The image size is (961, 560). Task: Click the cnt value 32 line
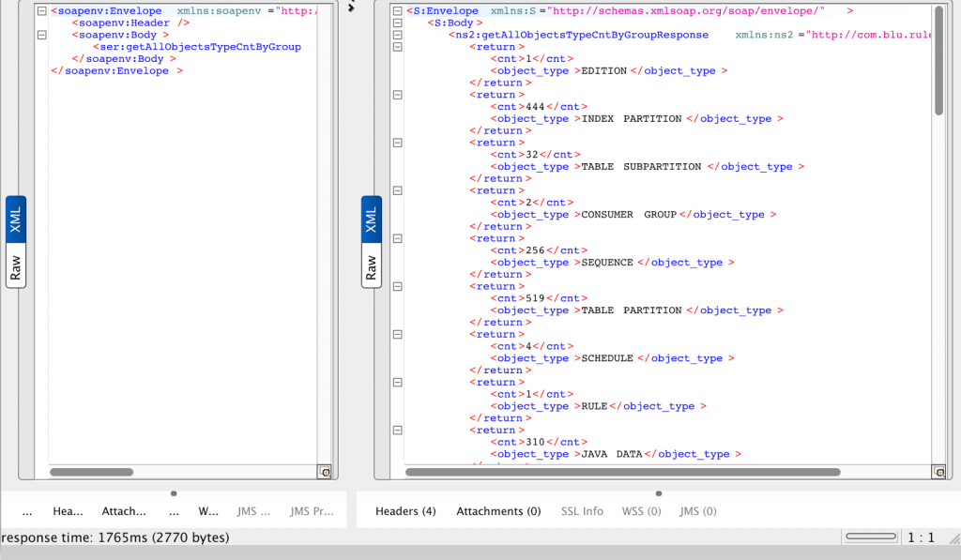tap(535, 155)
